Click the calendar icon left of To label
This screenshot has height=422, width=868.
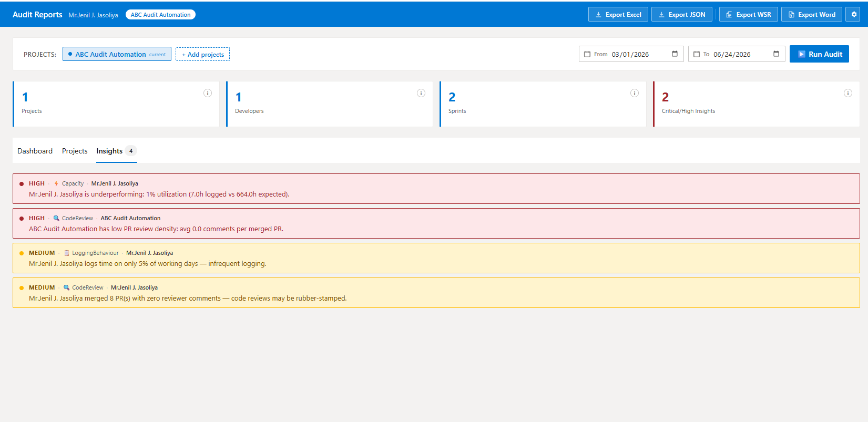click(697, 54)
